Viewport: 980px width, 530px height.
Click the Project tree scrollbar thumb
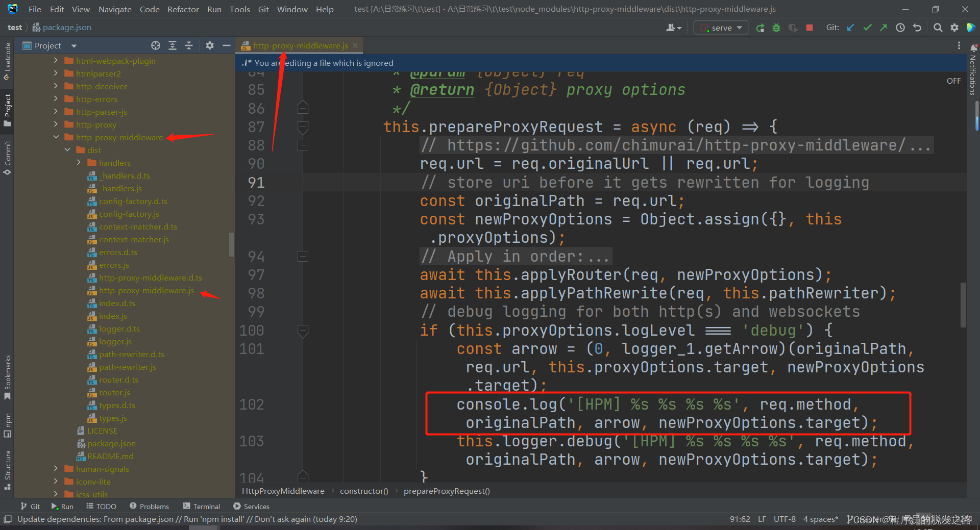231,245
